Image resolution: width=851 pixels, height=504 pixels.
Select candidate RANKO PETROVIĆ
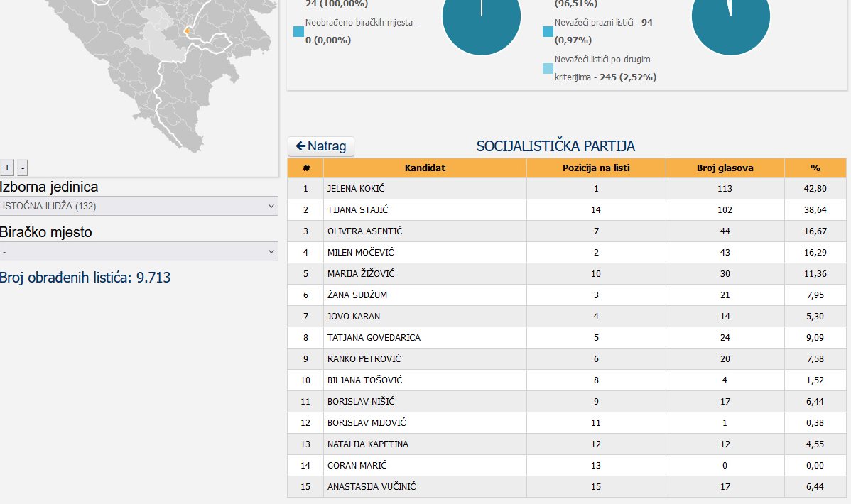point(364,358)
